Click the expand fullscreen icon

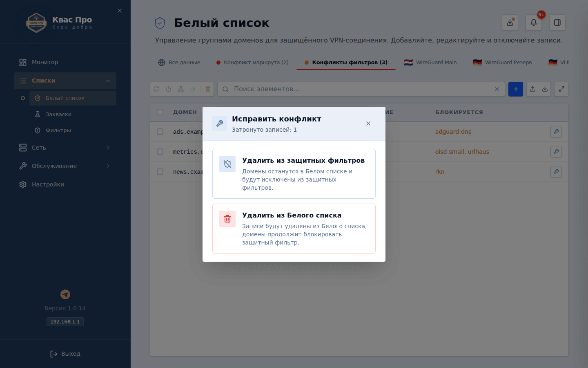[561, 89]
